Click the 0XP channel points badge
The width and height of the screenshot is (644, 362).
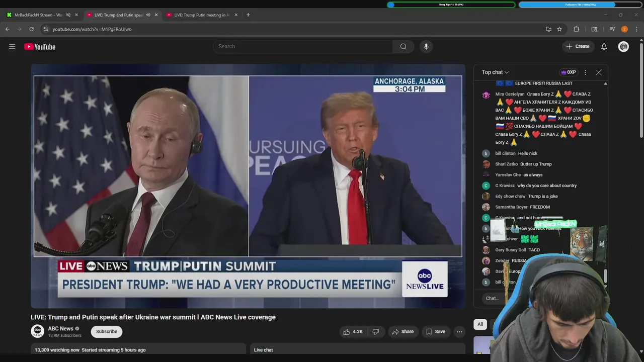pos(569,72)
